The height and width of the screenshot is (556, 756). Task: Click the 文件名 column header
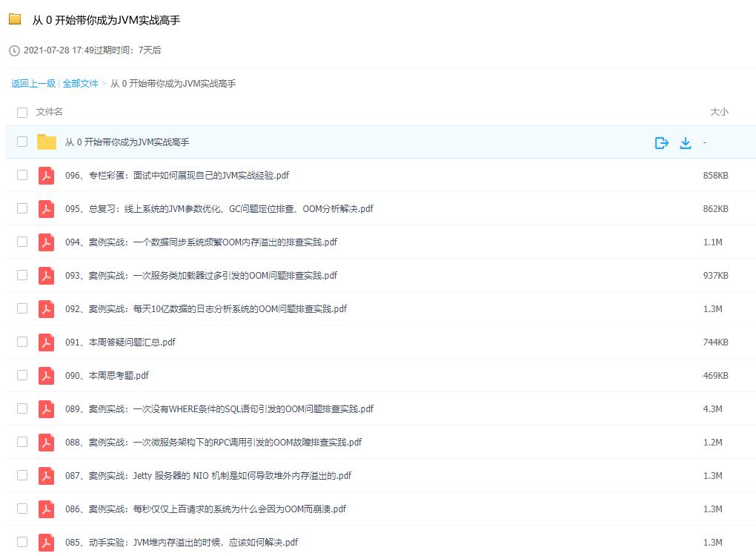click(x=47, y=112)
